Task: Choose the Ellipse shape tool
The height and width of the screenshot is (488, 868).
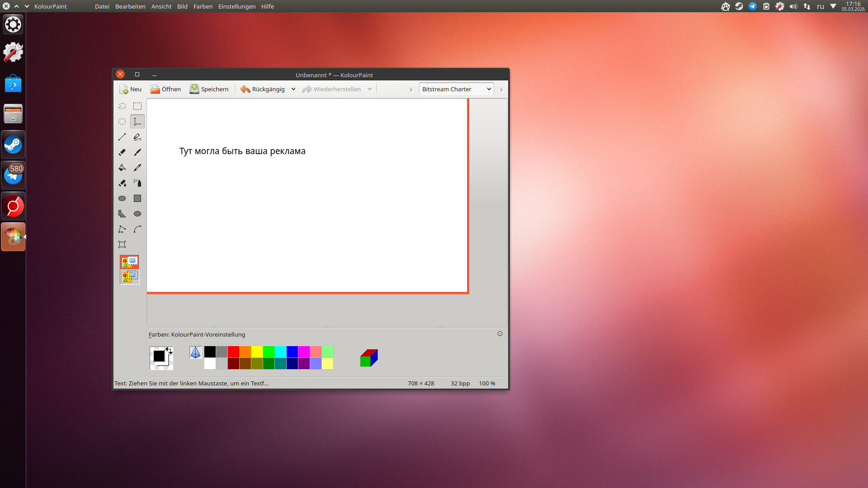Action: click(x=137, y=214)
